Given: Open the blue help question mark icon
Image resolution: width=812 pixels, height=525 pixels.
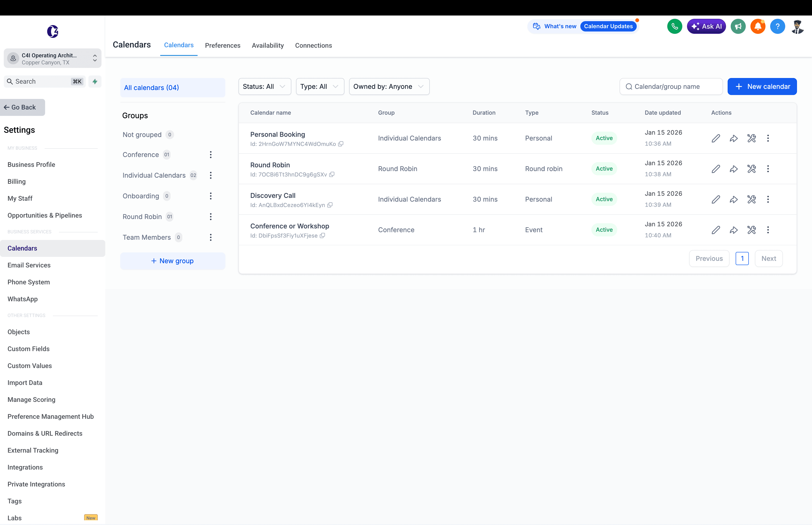Looking at the screenshot, I should click(x=777, y=26).
